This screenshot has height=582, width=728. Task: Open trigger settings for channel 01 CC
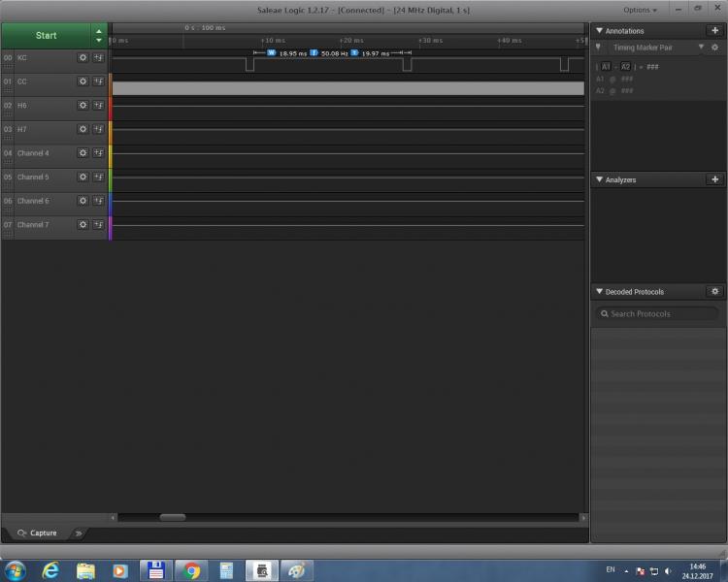pyautogui.click(x=98, y=81)
